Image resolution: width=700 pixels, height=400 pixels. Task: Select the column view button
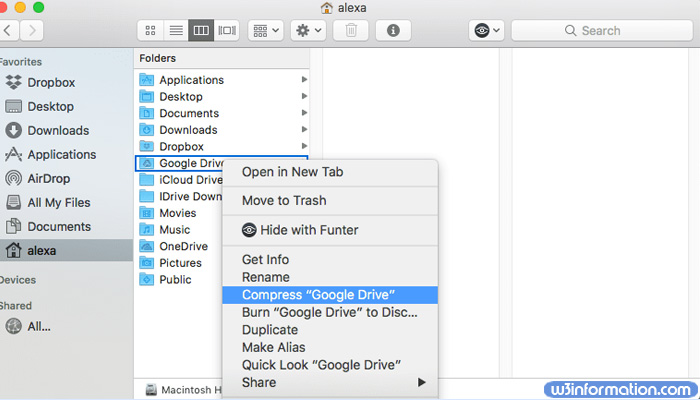point(201,30)
